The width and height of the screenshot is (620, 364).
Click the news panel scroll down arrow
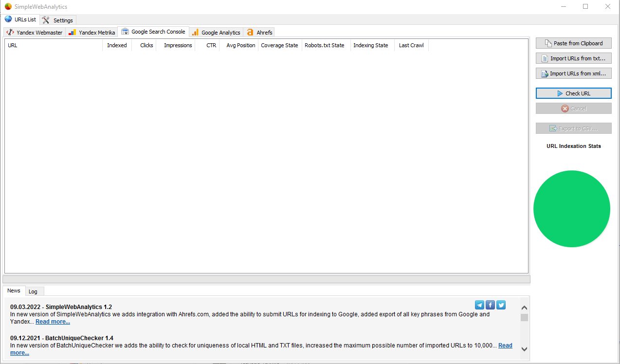[524, 349]
